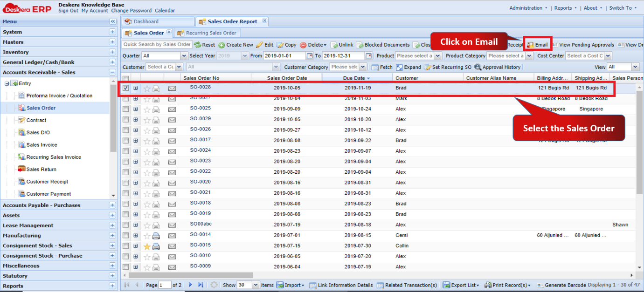
Task: Click the Expand button
Action: coord(409,67)
